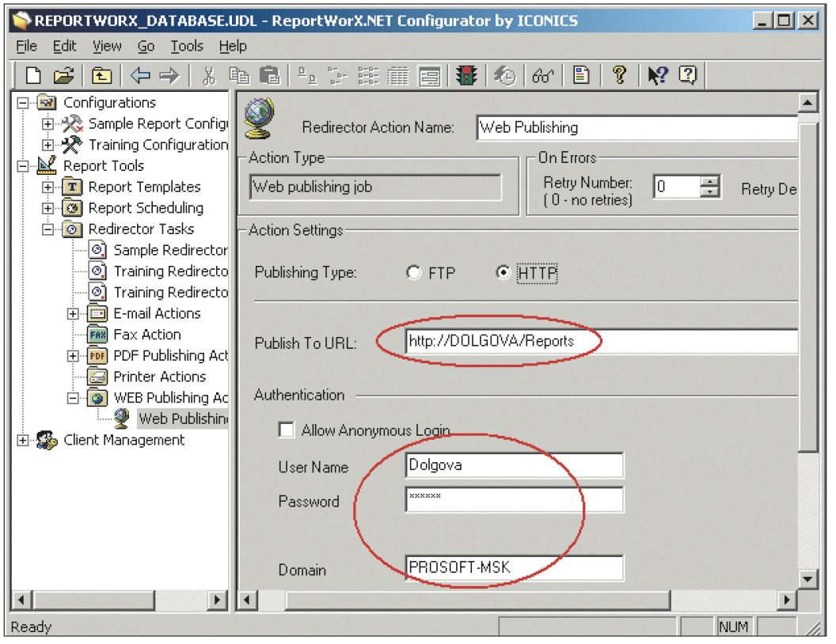Viewport: 836px width, 644px height.
Task: Click the User Name input field
Action: (514, 465)
